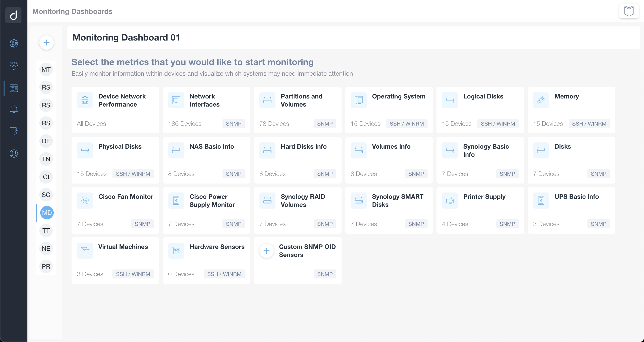This screenshot has width=644, height=342.
Task: Click SSH / WINRM tag on Physical Disks
Action: 133,174
